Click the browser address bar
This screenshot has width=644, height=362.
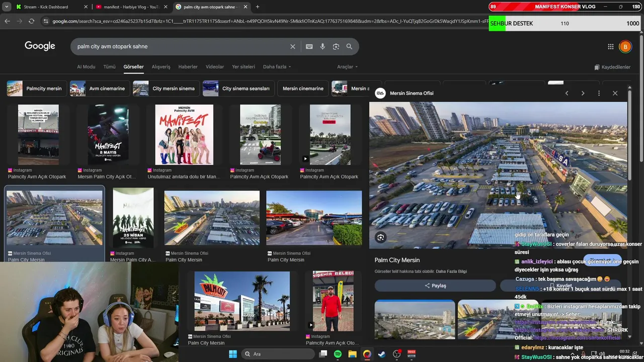(x=267, y=21)
